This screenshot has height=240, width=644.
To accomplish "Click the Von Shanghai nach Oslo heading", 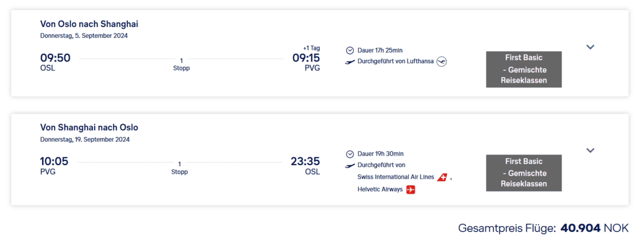I will 89,128.
